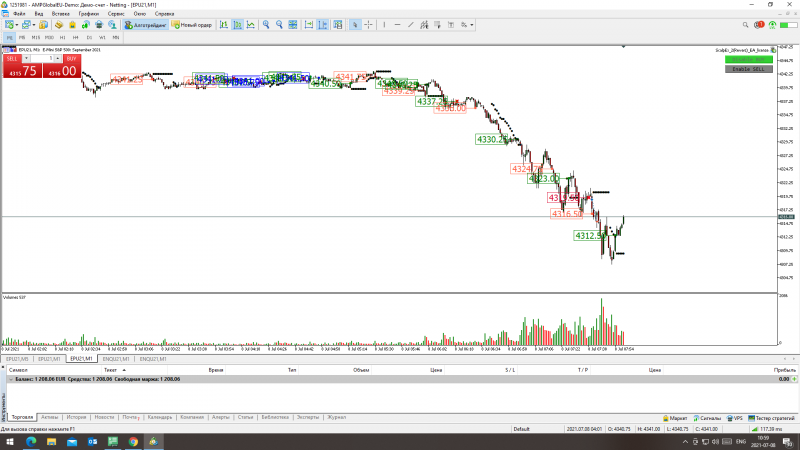
Task: Select the text label tool
Action: point(451,24)
